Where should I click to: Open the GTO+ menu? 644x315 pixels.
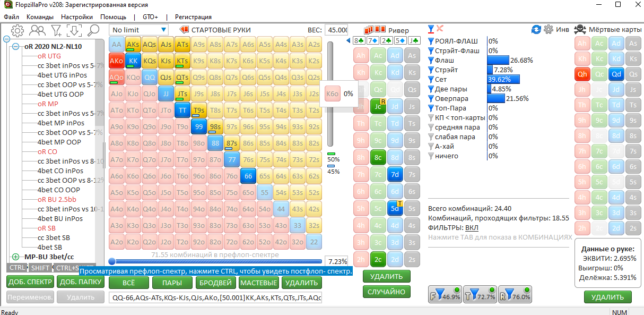pos(150,17)
